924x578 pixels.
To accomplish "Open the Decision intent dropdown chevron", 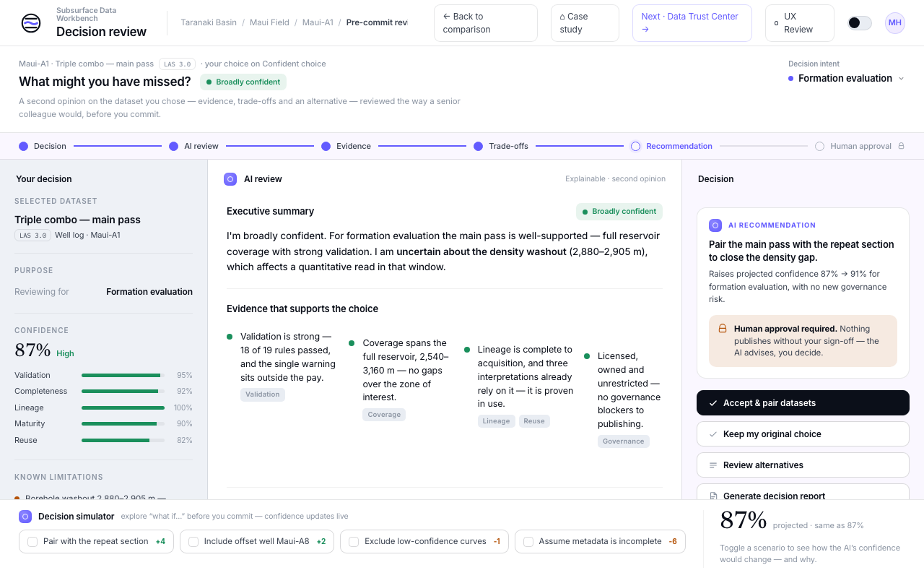I will coord(901,79).
